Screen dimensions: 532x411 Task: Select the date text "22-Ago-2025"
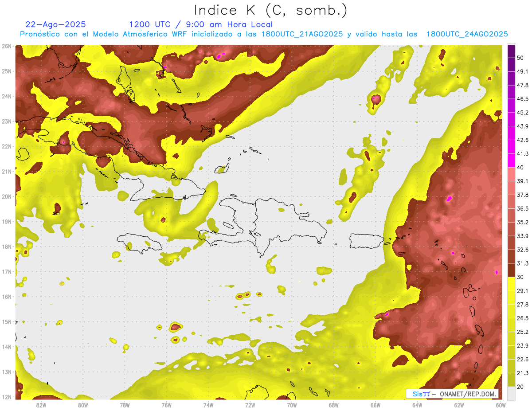point(56,24)
